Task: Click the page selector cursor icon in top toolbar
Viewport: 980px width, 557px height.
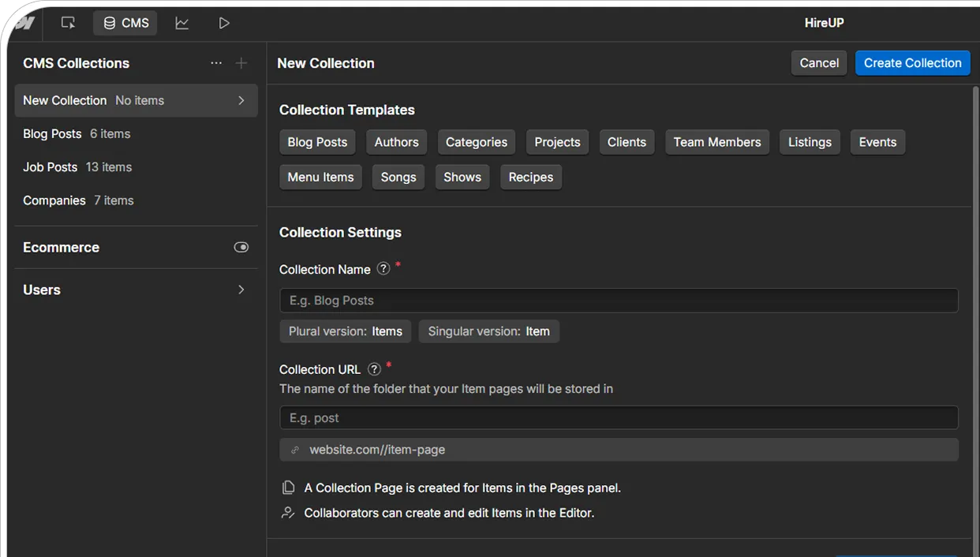Action: 68,23
